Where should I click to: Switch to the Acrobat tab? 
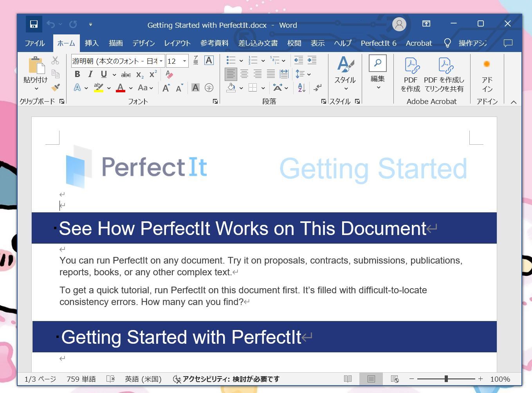[x=418, y=43]
